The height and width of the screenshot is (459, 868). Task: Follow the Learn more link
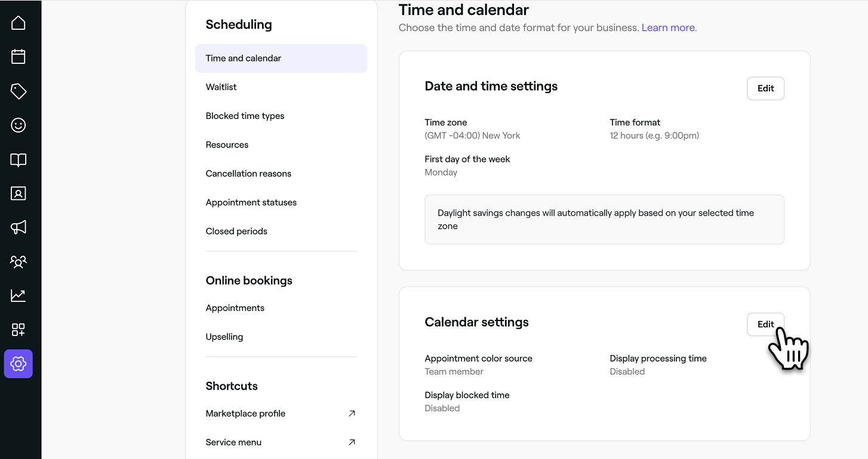(x=668, y=27)
